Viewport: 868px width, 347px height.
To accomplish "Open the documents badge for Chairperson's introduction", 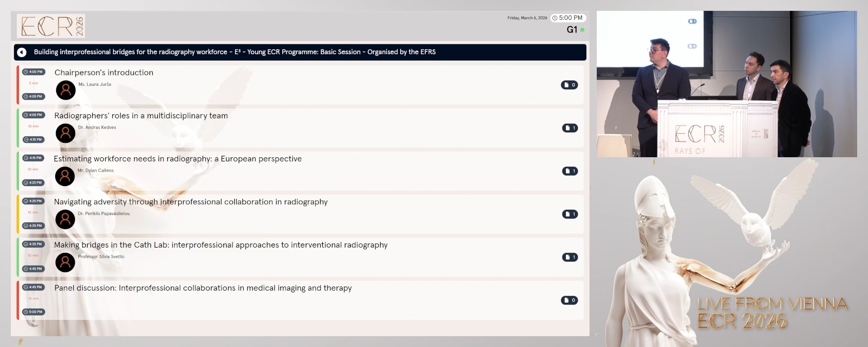I will (570, 85).
